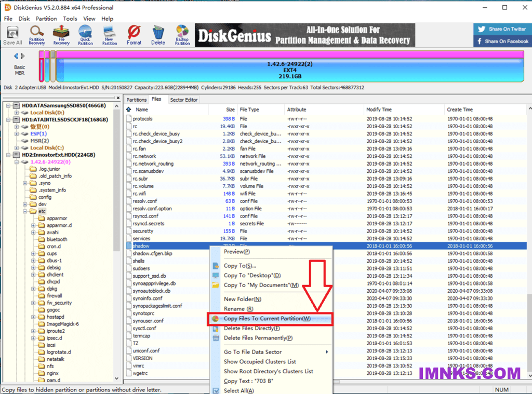Click the Copy To Desktop icon
This screenshot has height=394, width=532.
(x=216, y=275)
